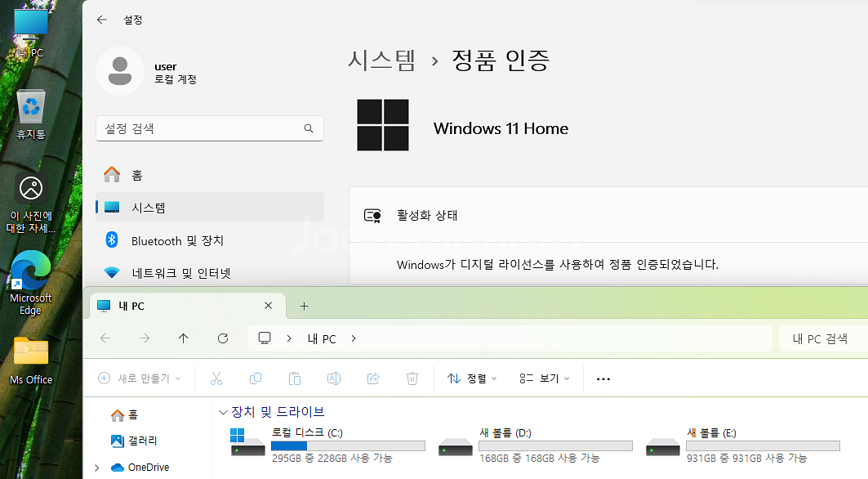This screenshot has width=868, height=479.
Task: Click the 설정 검색 search field
Action: 209,128
